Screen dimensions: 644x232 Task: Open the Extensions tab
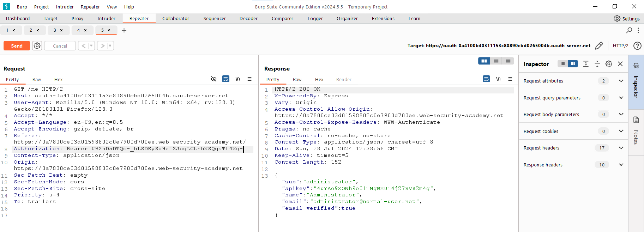(383, 18)
